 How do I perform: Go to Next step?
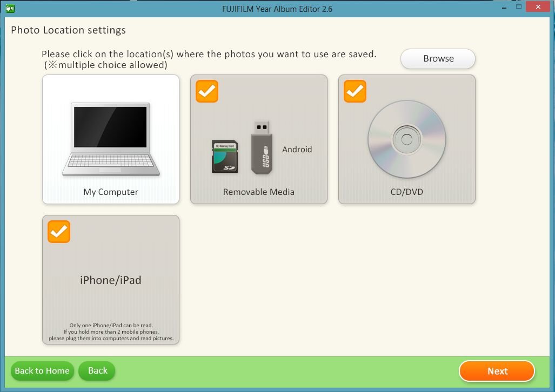click(497, 371)
